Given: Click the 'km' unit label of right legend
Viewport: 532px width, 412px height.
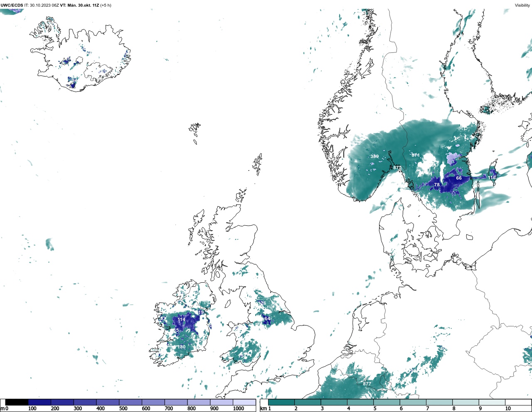Looking at the screenshot, I should point(263,409).
